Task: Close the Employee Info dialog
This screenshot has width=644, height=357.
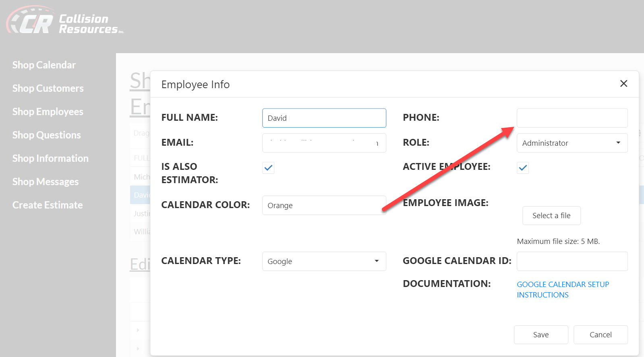Action: (x=623, y=84)
